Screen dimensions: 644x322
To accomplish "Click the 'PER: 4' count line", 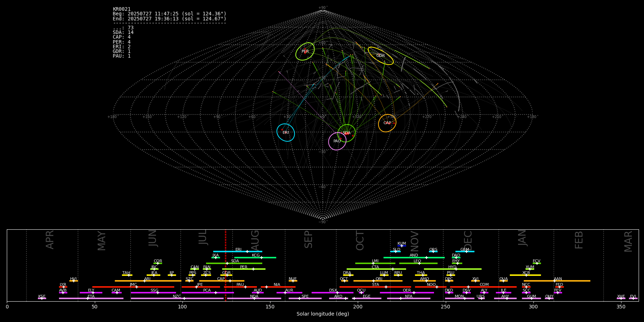I will tap(122, 42).
